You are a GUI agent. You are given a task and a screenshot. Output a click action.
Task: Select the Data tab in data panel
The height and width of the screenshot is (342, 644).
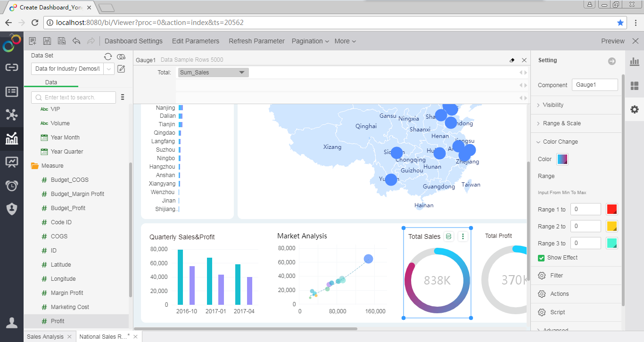click(x=51, y=82)
